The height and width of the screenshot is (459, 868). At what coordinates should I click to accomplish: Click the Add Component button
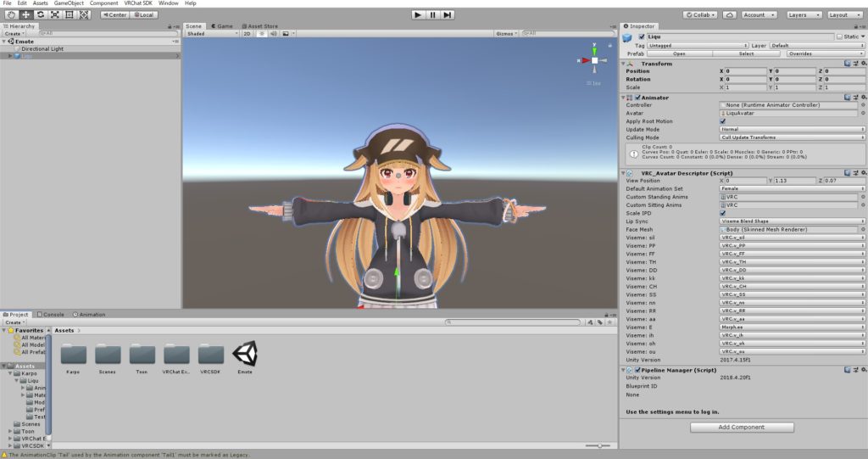point(741,427)
